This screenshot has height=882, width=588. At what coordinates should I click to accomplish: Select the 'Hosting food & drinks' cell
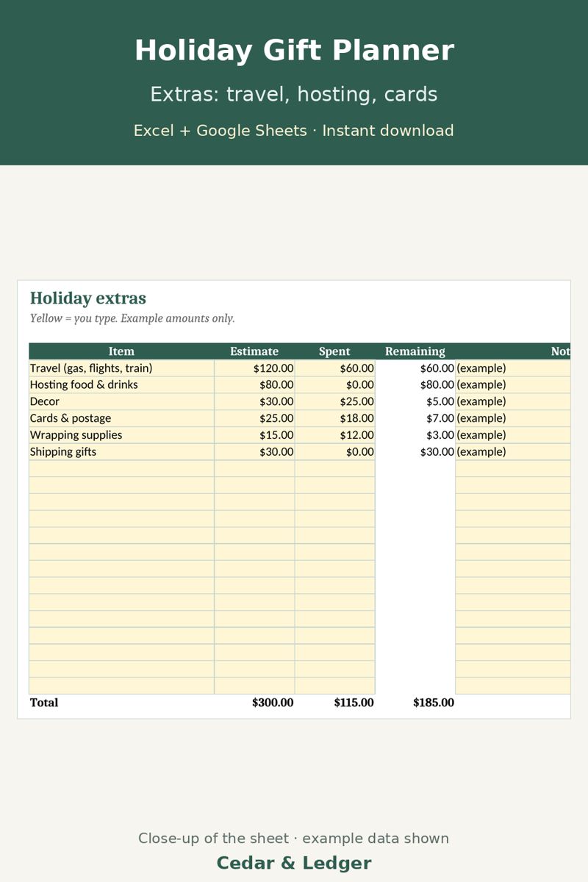coord(122,385)
